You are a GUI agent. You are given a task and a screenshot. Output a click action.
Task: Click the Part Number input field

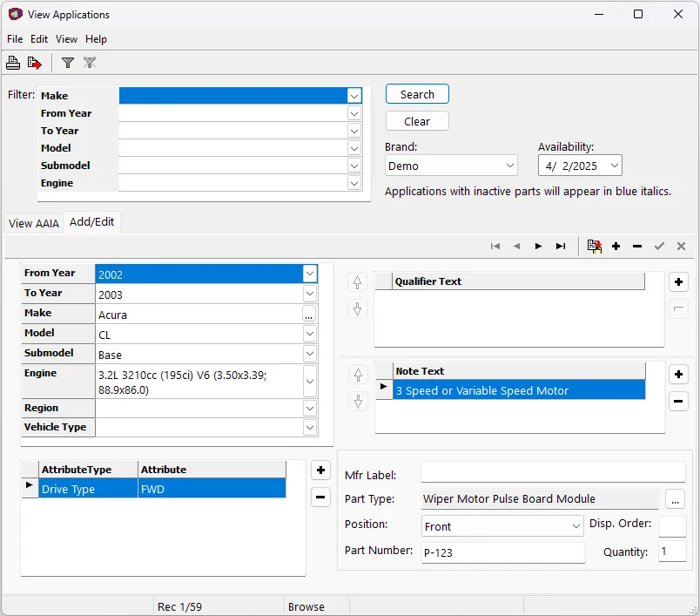[x=502, y=552]
